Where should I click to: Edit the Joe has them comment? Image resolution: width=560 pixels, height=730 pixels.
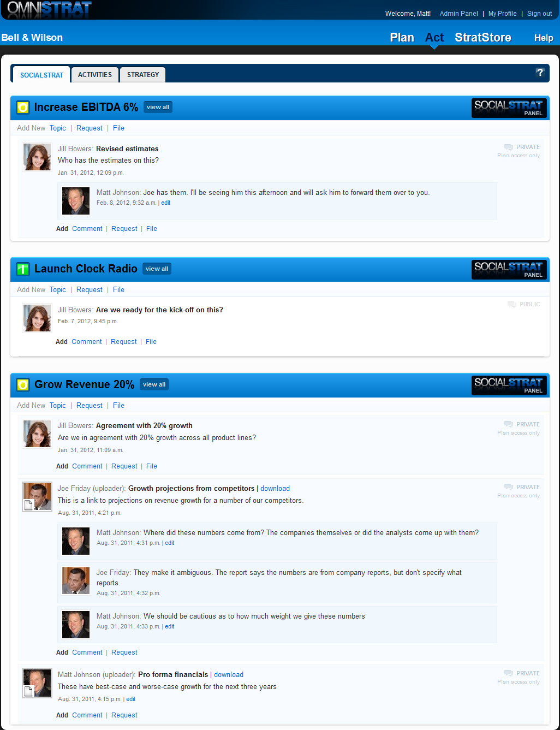pos(166,203)
